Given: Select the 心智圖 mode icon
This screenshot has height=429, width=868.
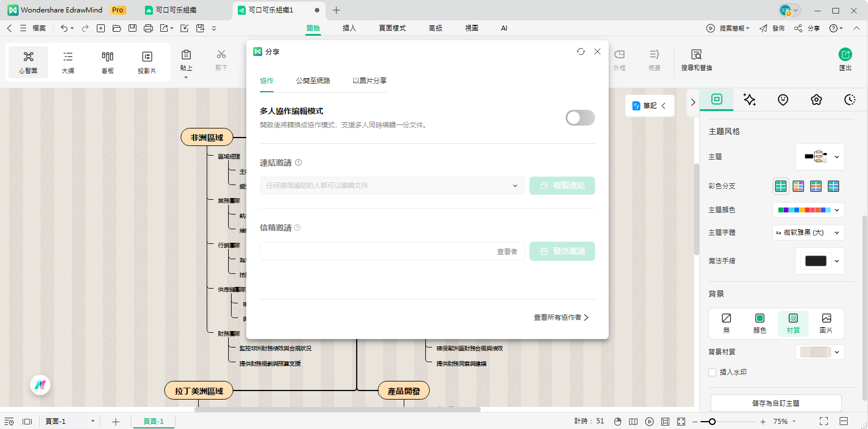Looking at the screenshot, I should (x=27, y=61).
